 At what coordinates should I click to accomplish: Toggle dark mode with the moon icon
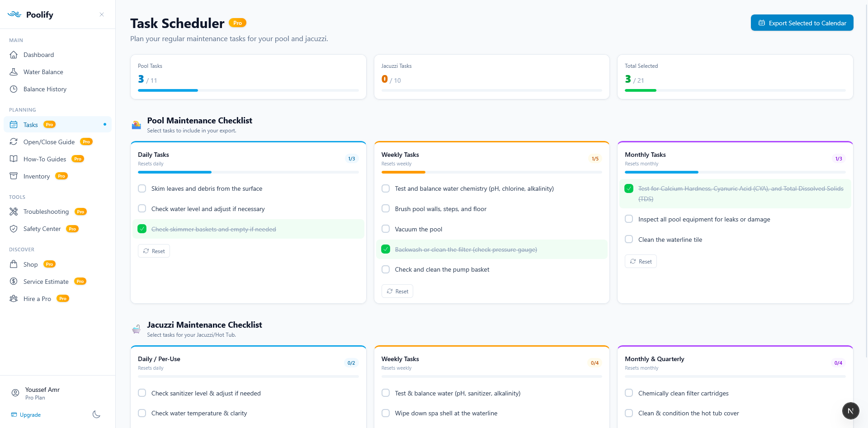click(96, 414)
